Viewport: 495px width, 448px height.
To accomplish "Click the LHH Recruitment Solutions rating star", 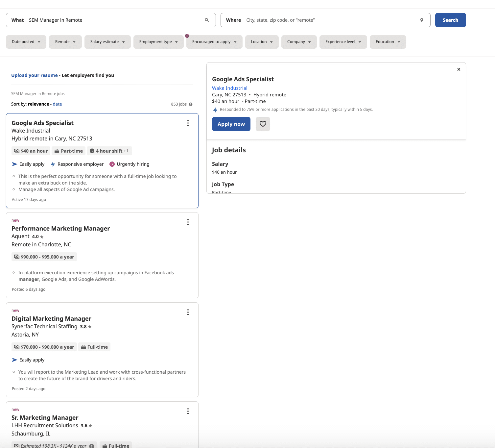I will (90, 426).
